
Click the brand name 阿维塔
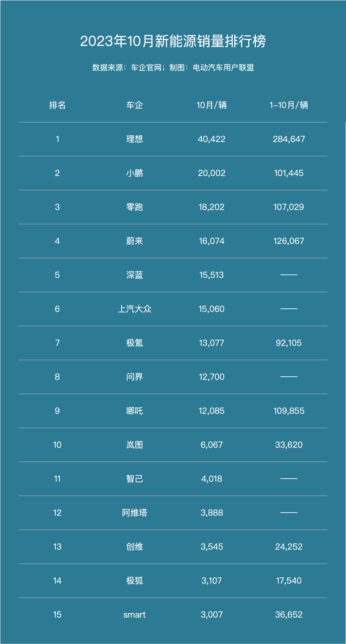click(135, 513)
